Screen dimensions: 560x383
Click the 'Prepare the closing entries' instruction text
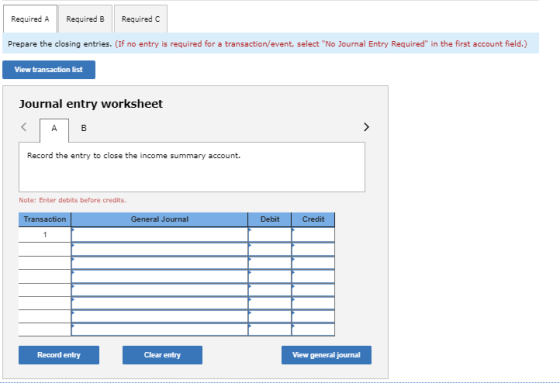[60, 44]
